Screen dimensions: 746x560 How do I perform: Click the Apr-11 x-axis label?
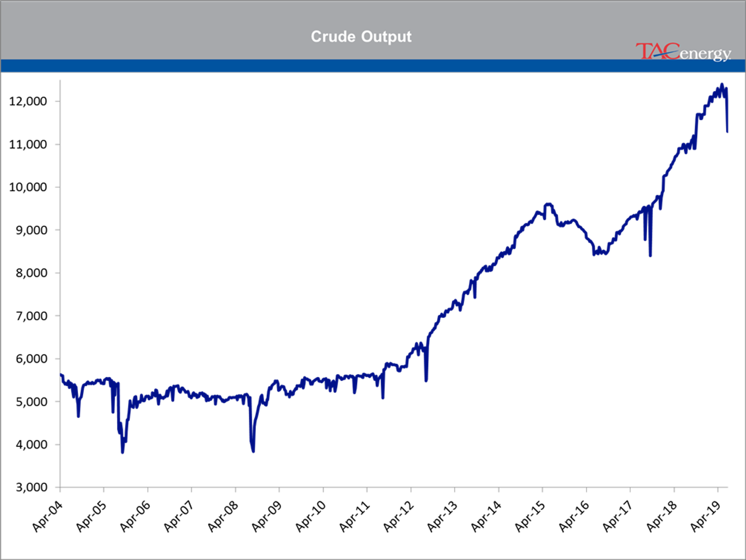[355, 516]
